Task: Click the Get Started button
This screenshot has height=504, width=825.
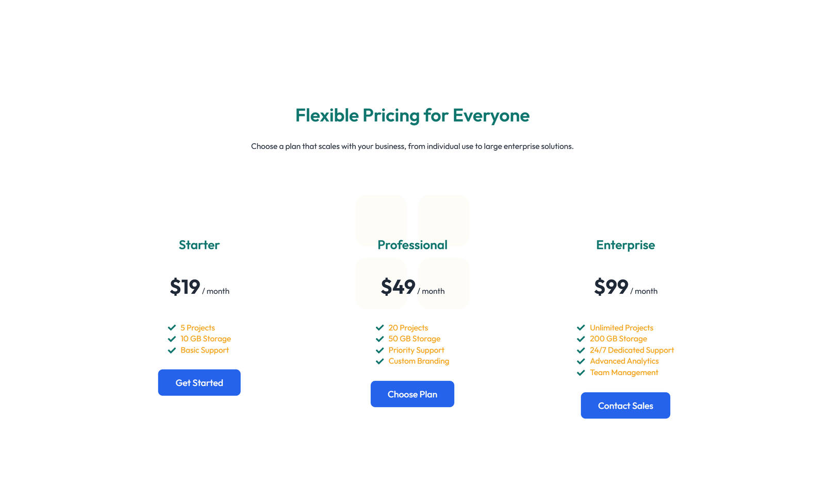Action: pos(199,382)
